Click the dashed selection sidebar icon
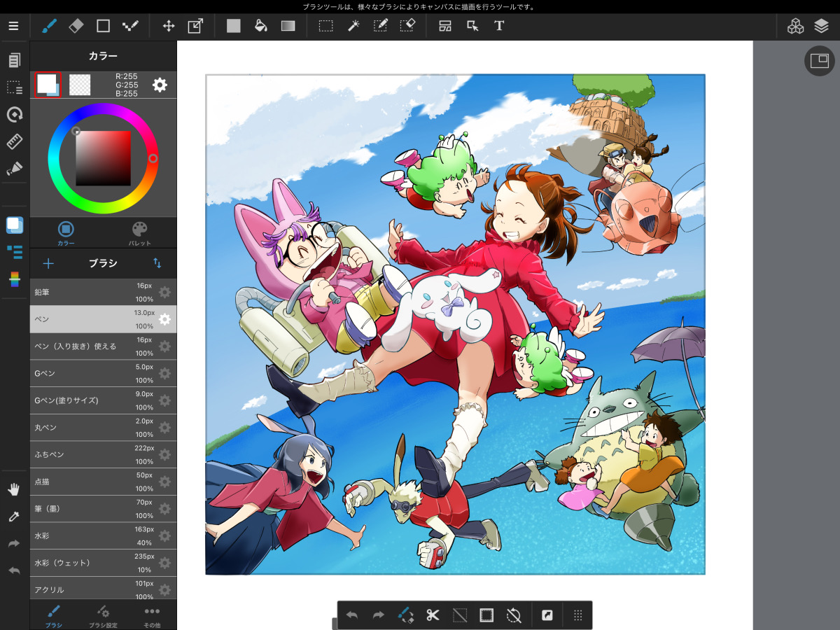Image resolution: width=840 pixels, height=630 pixels. [x=14, y=87]
